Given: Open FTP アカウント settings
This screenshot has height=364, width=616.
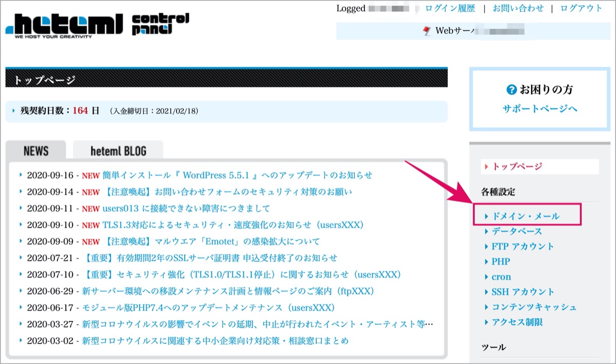Looking at the screenshot, I should tap(523, 246).
